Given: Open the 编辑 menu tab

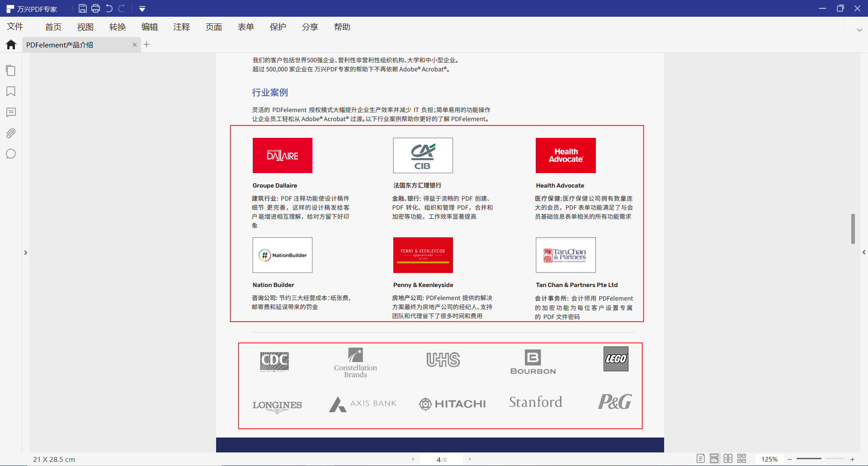Looking at the screenshot, I should (150, 27).
